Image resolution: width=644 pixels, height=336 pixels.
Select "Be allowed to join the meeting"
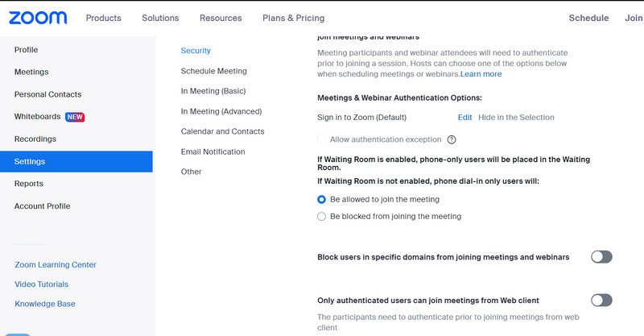click(x=322, y=199)
